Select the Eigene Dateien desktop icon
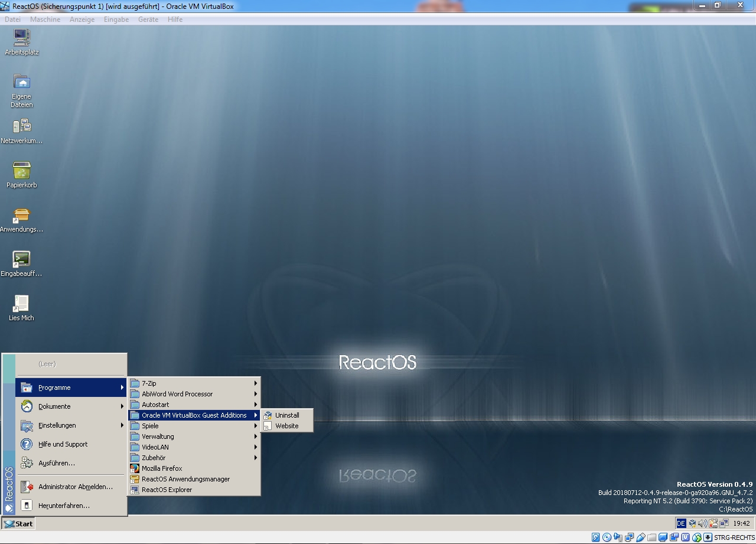Screen dimensions: 756x544 22,91
